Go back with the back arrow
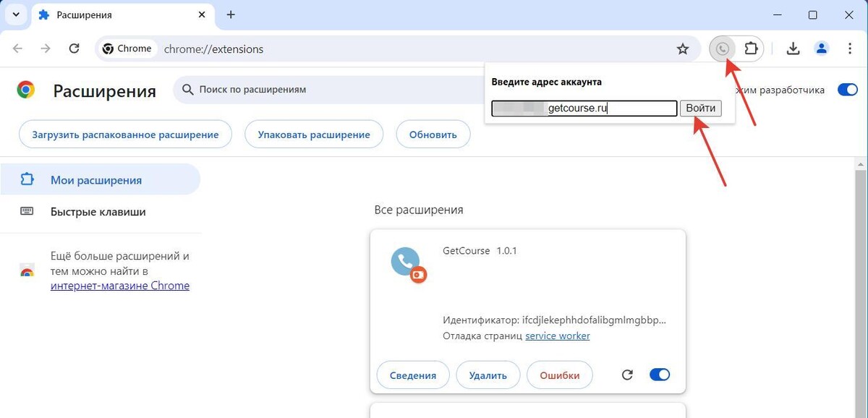Screen dimensions: 868x418 click(x=18, y=49)
